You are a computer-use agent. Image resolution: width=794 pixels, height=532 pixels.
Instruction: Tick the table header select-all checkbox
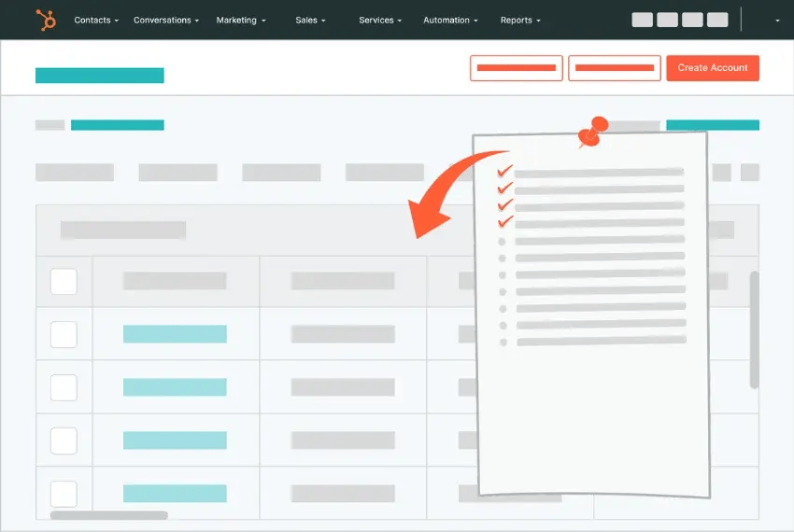64,281
